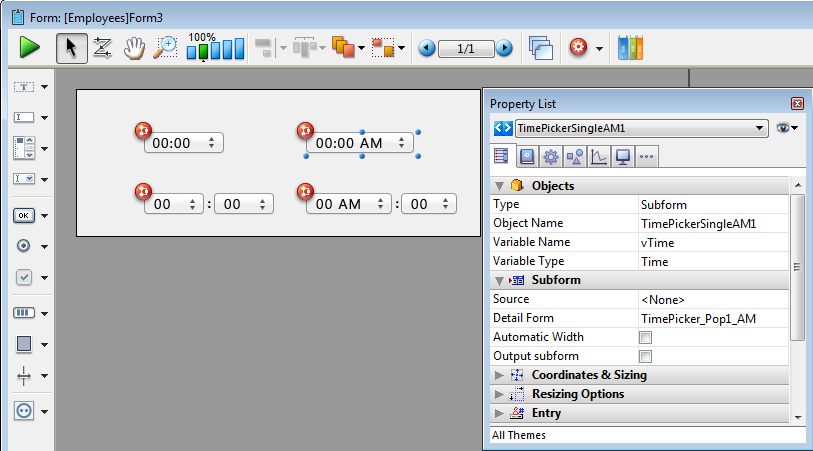This screenshot has height=451, width=813.
Task: Open the TimePickerSingleAM1 object dropdown
Action: click(x=759, y=128)
